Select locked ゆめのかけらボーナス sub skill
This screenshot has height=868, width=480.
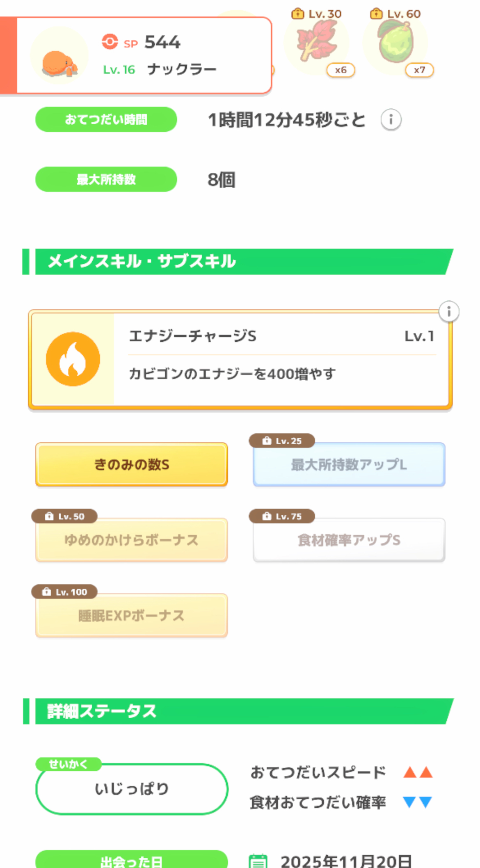[x=132, y=540]
